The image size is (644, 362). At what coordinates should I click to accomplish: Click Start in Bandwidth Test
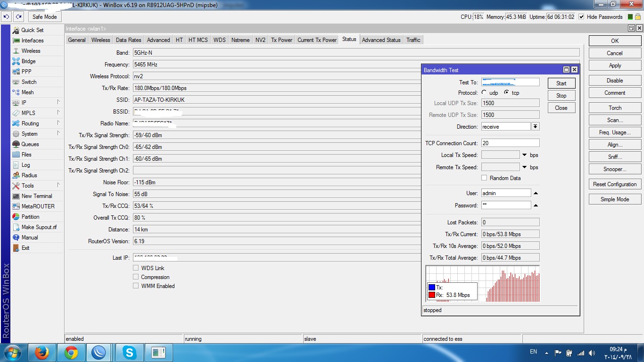[561, 83]
